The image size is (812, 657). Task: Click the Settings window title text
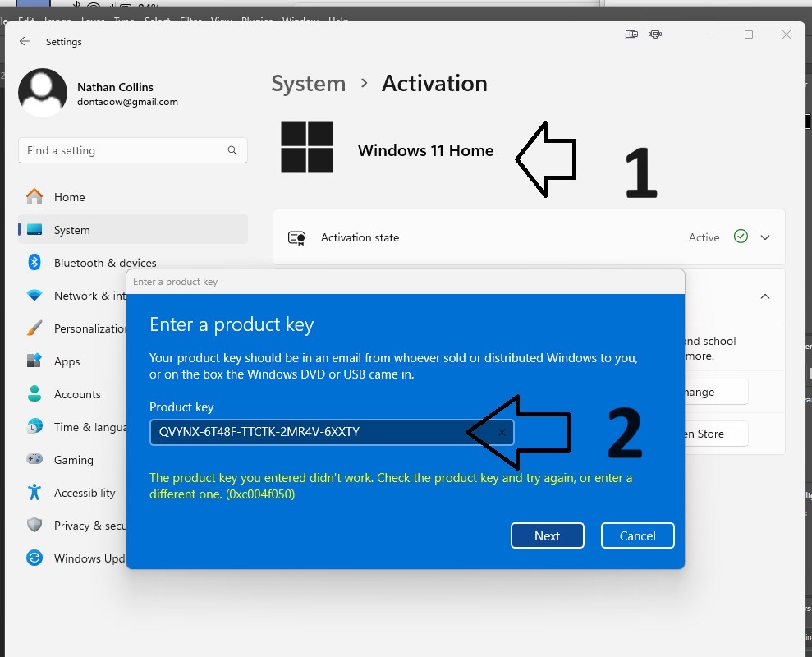click(64, 42)
